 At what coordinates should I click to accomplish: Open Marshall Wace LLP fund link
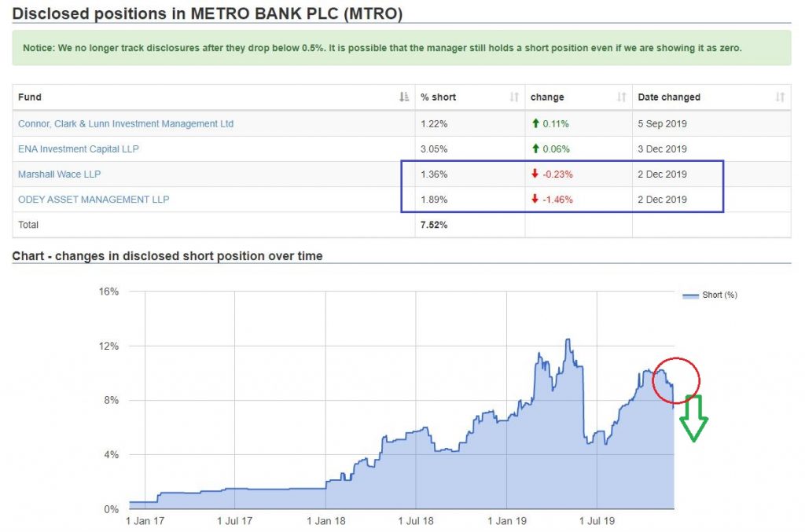(59, 174)
